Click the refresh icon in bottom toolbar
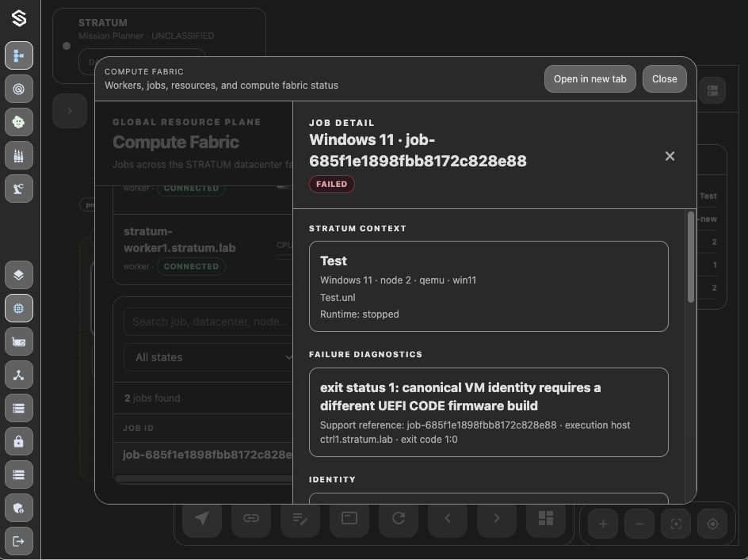The width and height of the screenshot is (748, 560). 399,518
